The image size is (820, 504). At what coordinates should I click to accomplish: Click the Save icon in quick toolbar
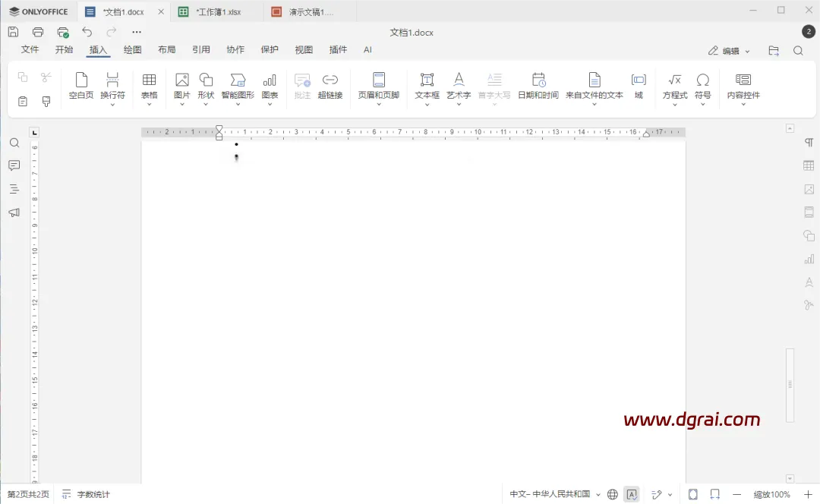coord(13,32)
